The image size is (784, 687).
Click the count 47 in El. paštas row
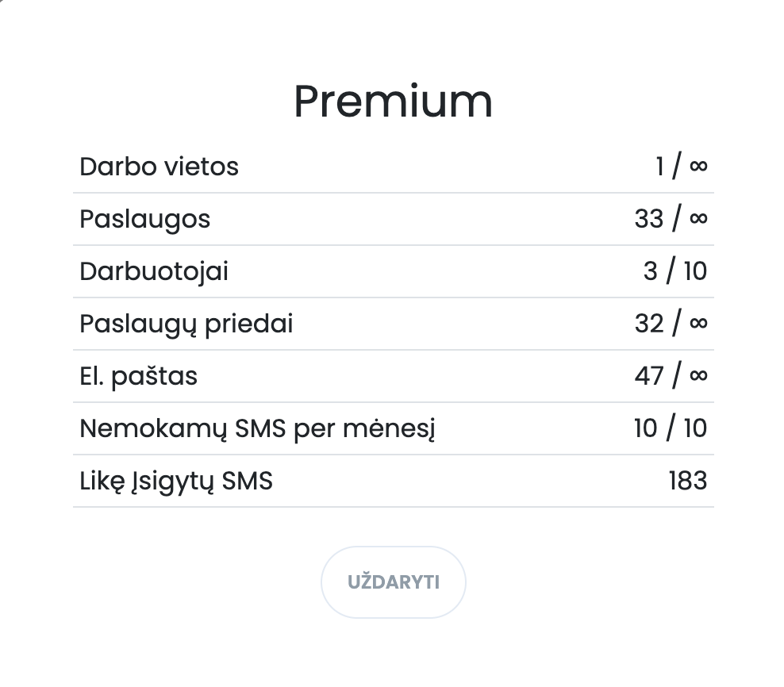tap(648, 376)
